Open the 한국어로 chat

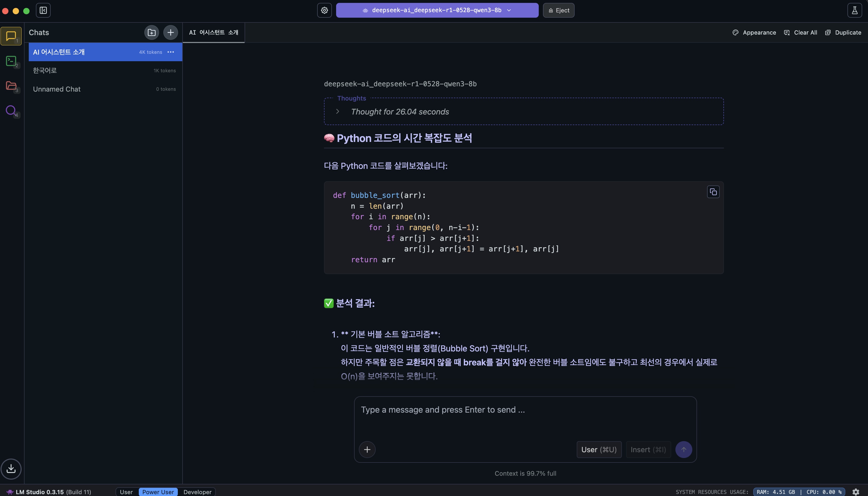(105, 70)
